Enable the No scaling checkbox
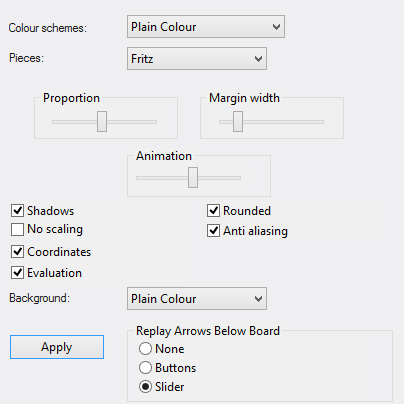The height and width of the screenshot is (404, 404). [x=17, y=229]
